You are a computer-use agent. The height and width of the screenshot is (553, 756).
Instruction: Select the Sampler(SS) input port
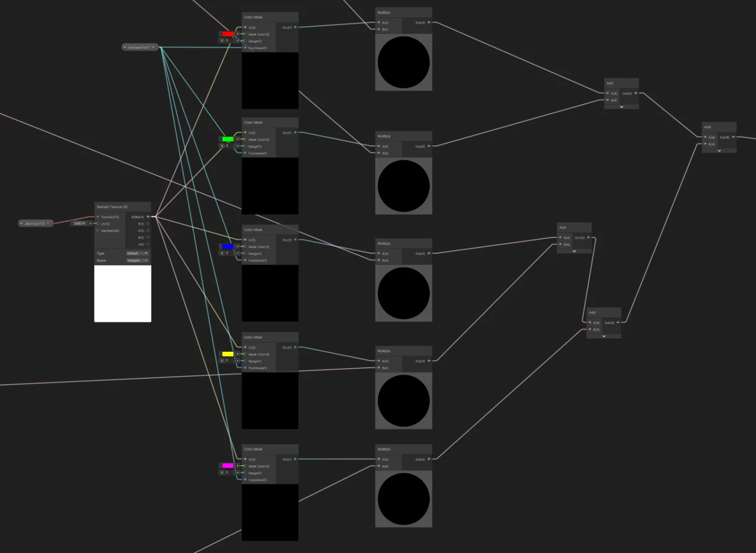coord(98,231)
